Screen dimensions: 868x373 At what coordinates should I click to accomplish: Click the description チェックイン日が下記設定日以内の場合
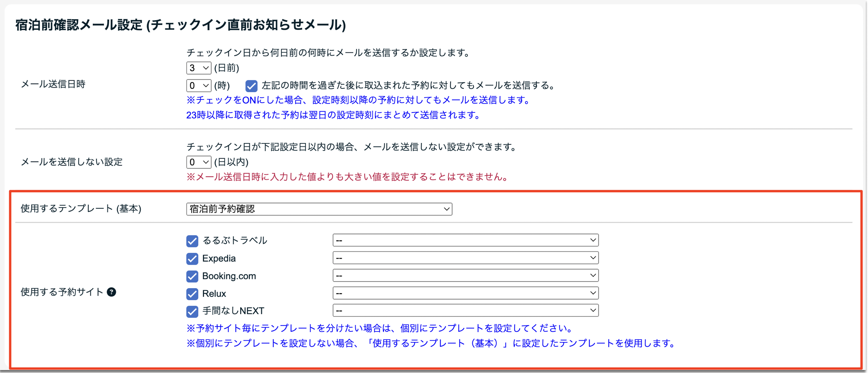pyautogui.click(x=351, y=147)
